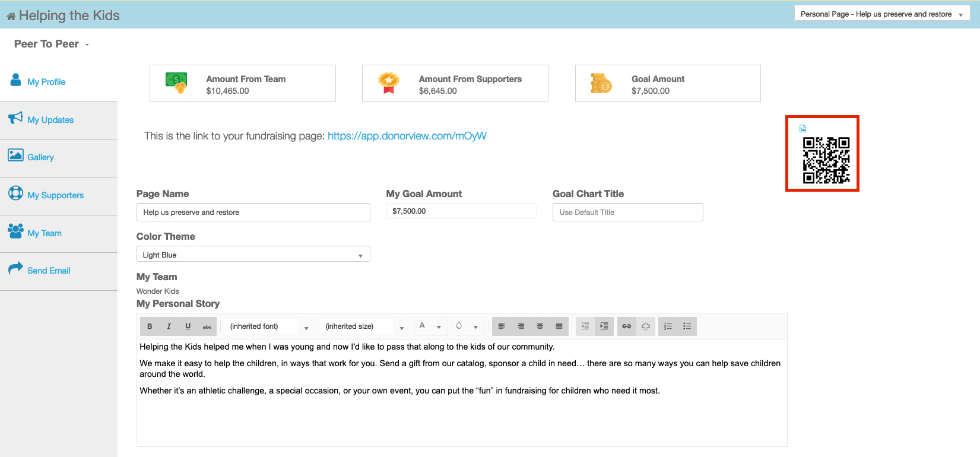Screen dimensions: 980x457
Task: Click the home icon beside Helping the Kids
Action: (11, 16)
